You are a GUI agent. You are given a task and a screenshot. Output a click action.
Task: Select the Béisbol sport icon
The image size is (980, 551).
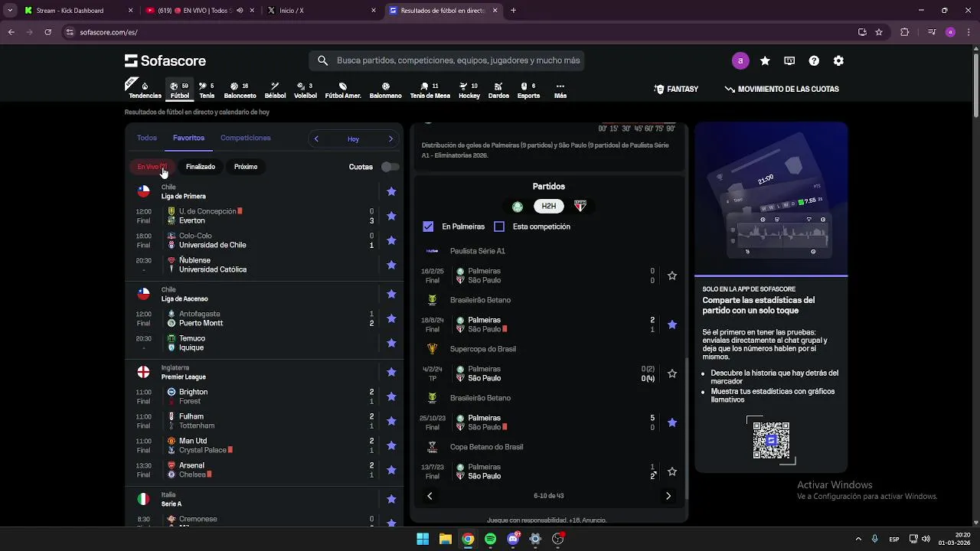pyautogui.click(x=275, y=90)
